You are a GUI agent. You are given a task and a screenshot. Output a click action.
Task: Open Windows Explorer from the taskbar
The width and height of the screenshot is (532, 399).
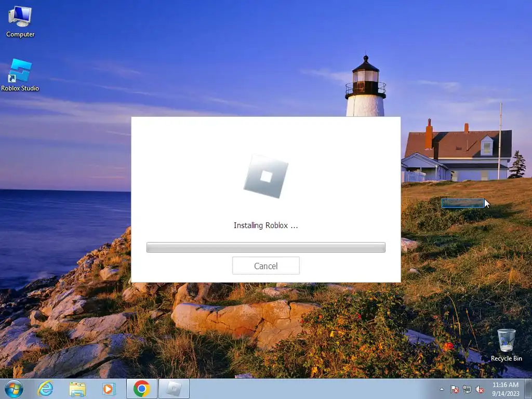coord(77,389)
